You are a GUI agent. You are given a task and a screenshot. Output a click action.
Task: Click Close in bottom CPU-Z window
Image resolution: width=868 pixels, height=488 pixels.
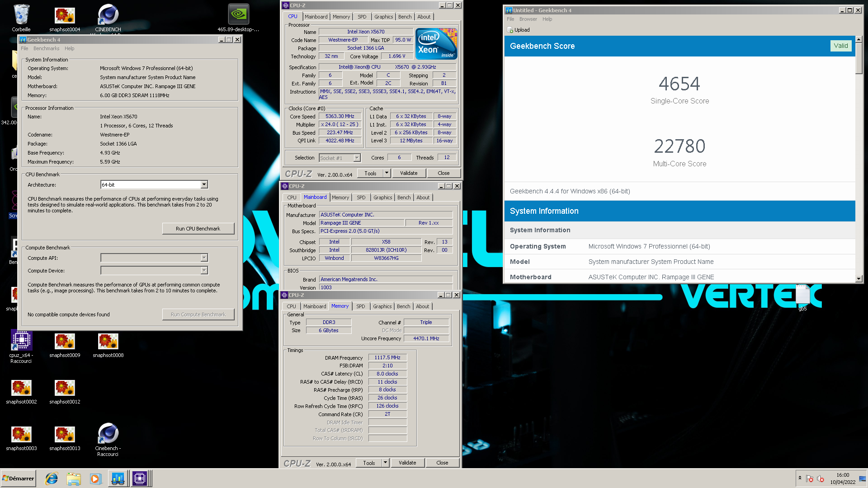pyautogui.click(x=442, y=463)
